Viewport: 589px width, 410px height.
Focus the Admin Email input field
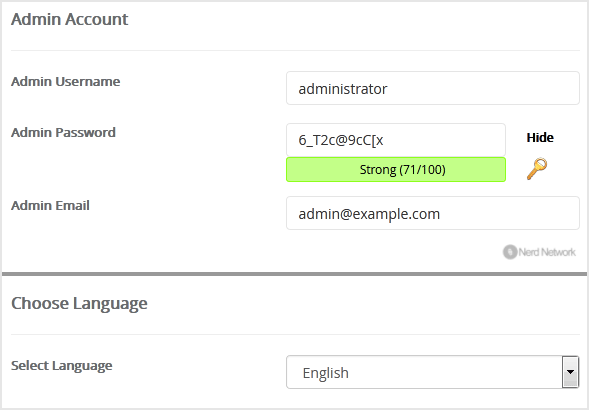pos(433,213)
